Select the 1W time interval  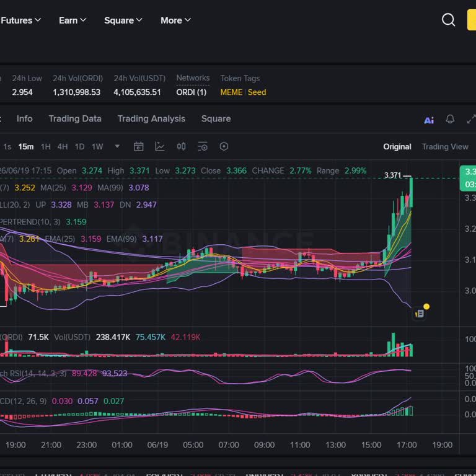pyautogui.click(x=97, y=147)
